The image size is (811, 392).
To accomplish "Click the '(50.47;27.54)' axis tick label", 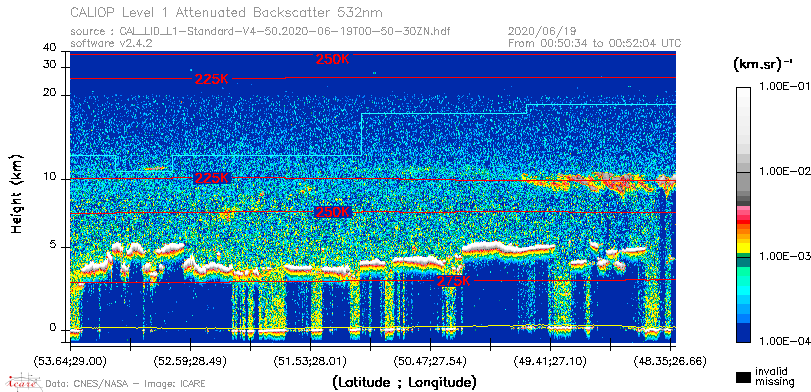I will pos(430,360).
